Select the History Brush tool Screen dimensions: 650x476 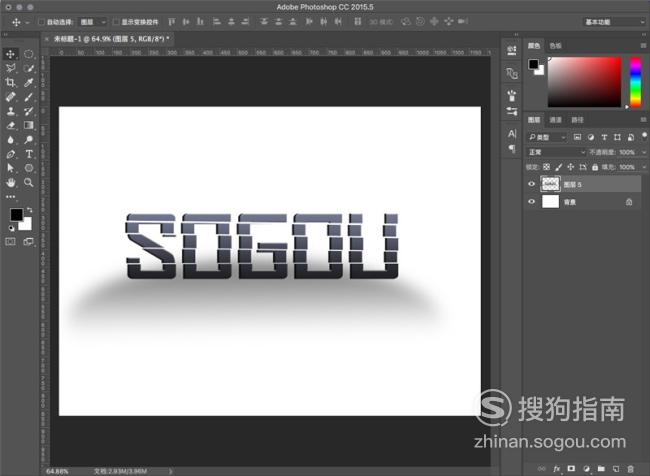coord(28,111)
